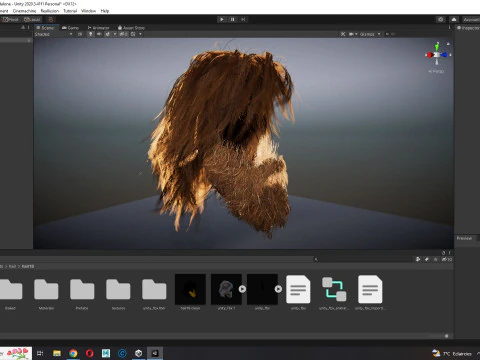Select the dark unity_fbx model thumbnail
This screenshot has height=360, width=480.
tap(262, 289)
